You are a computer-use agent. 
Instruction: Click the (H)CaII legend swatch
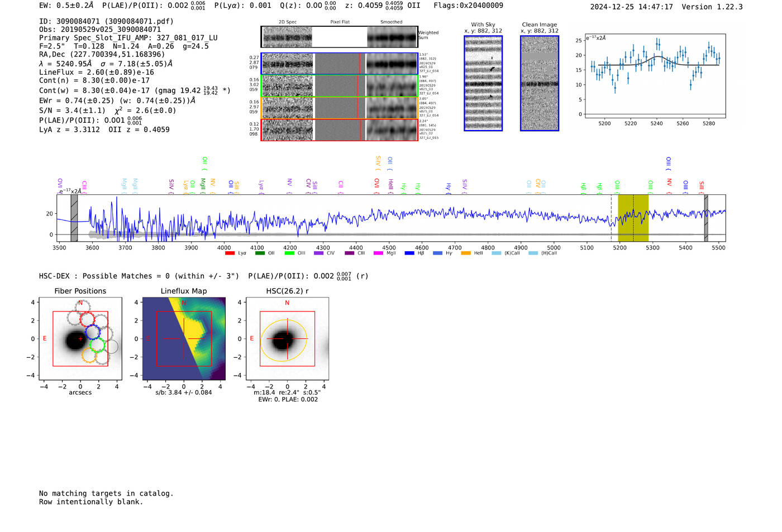[x=533, y=253]
